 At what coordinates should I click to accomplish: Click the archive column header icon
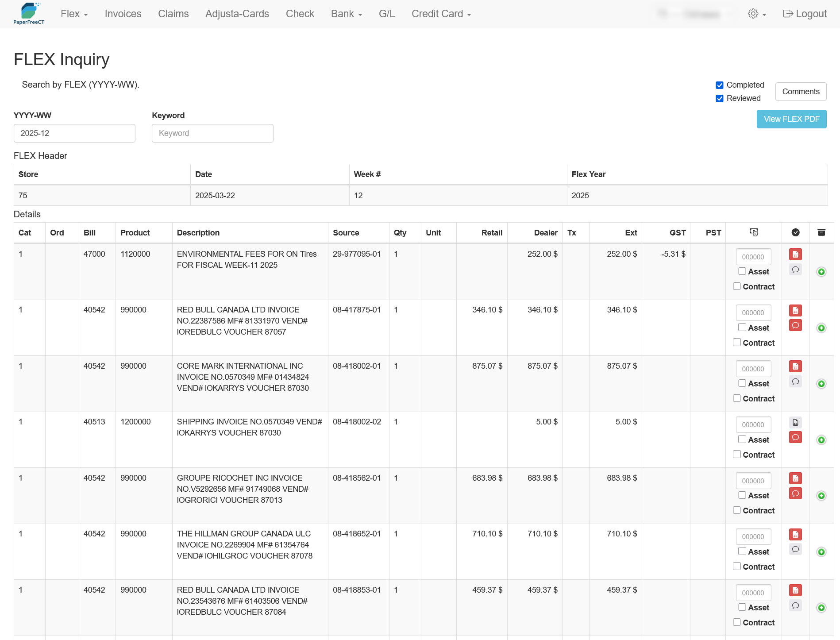click(x=821, y=232)
